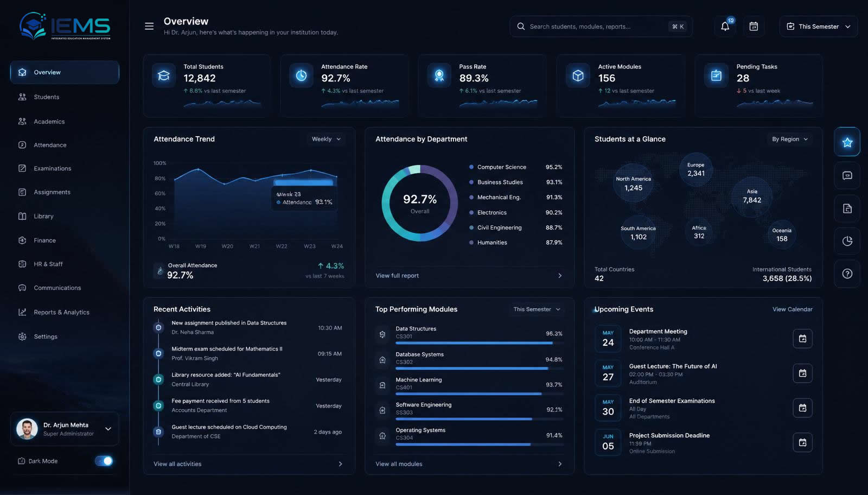Open the By Region dropdown

pos(790,139)
